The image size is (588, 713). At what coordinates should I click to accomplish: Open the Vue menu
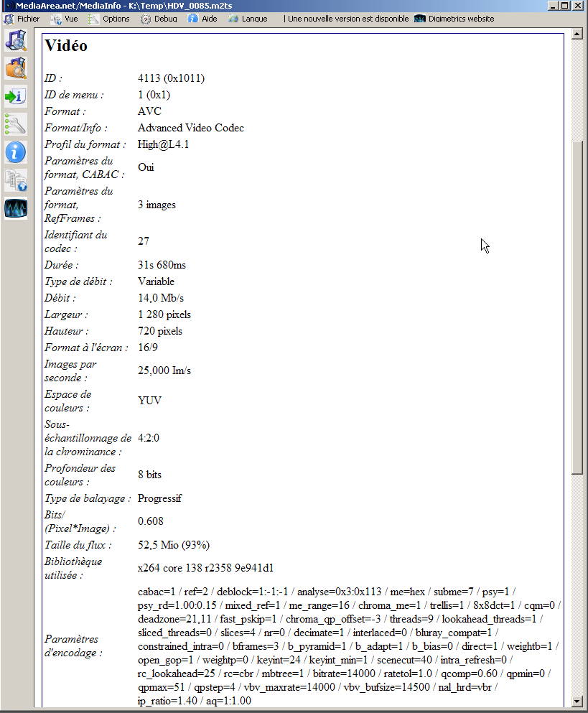coord(65,19)
